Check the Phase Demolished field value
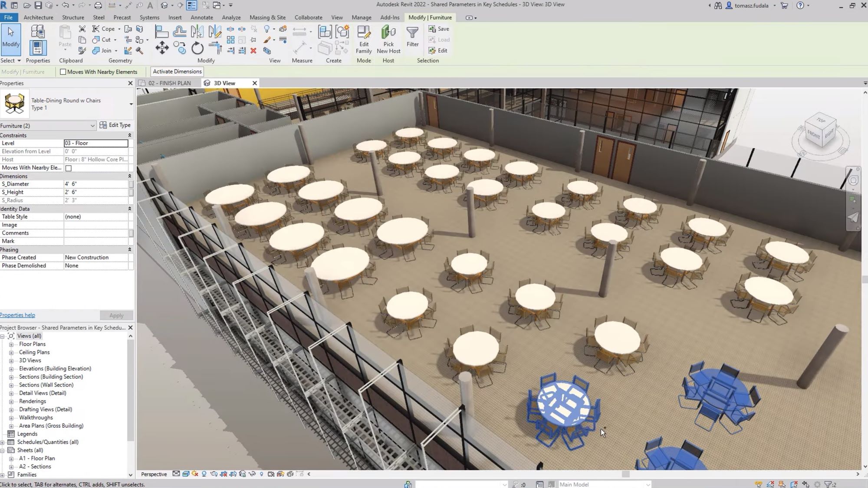The height and width of the screenshot is (488, 868). tap(95, 265)
